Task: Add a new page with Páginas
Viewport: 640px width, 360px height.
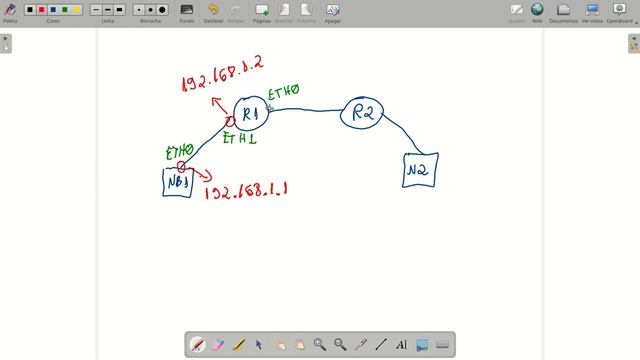Action: (x=262, y=12)
